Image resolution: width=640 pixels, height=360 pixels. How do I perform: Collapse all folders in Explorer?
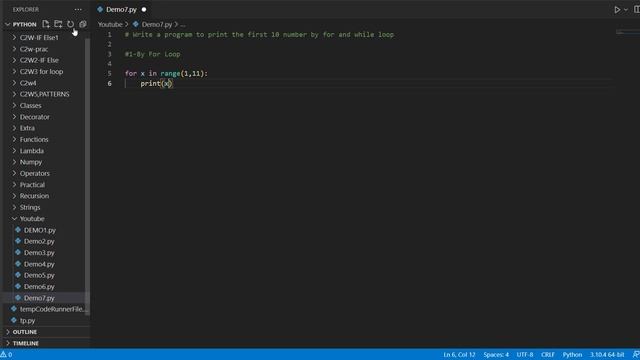(x=83, y=24)
